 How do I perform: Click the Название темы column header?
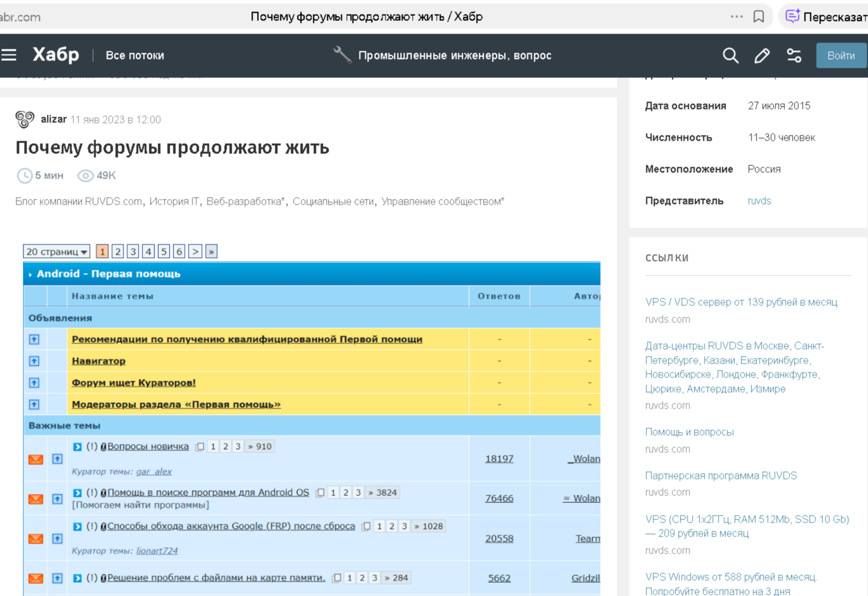pyautogui.click(x=113, y=296)
